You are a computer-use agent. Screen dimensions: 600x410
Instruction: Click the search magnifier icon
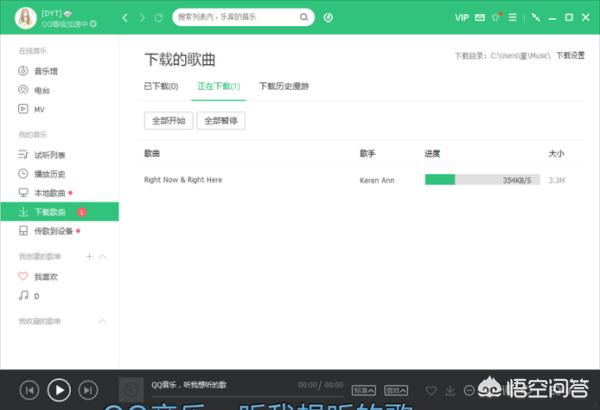[x=300, y=17]
